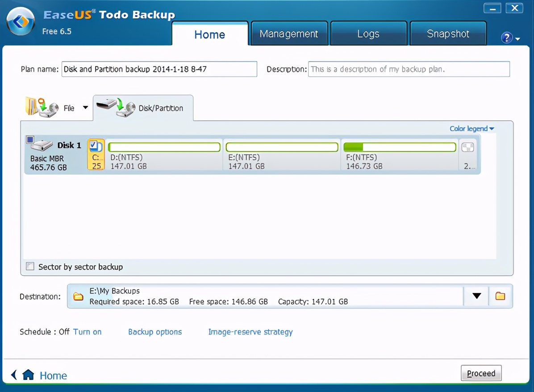
Task: Select the F:(NTFS) partition usage bar
Action: click(400, 147)
